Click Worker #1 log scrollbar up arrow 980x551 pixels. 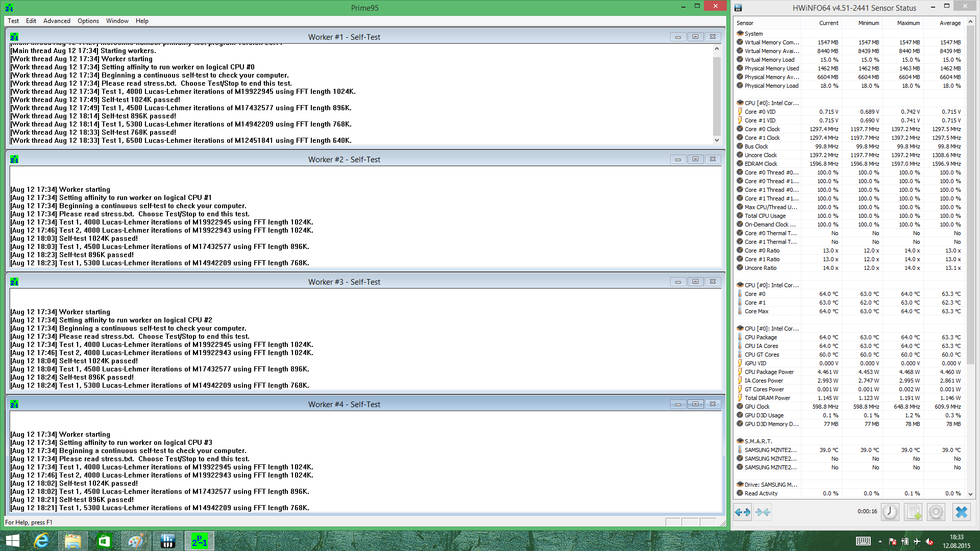717,49
